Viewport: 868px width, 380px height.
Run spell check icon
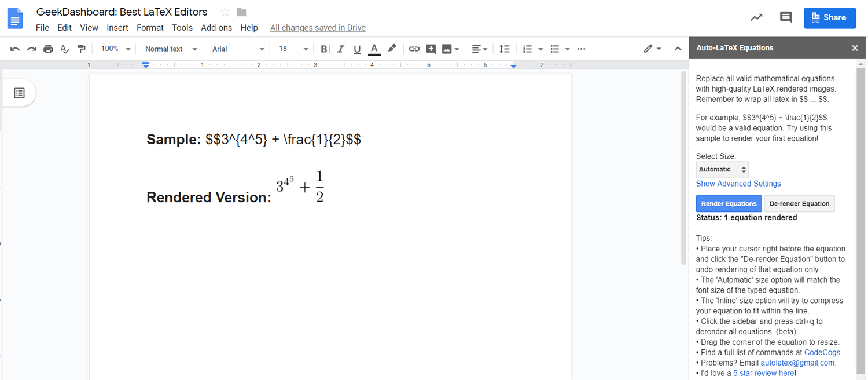coord(65,49)
